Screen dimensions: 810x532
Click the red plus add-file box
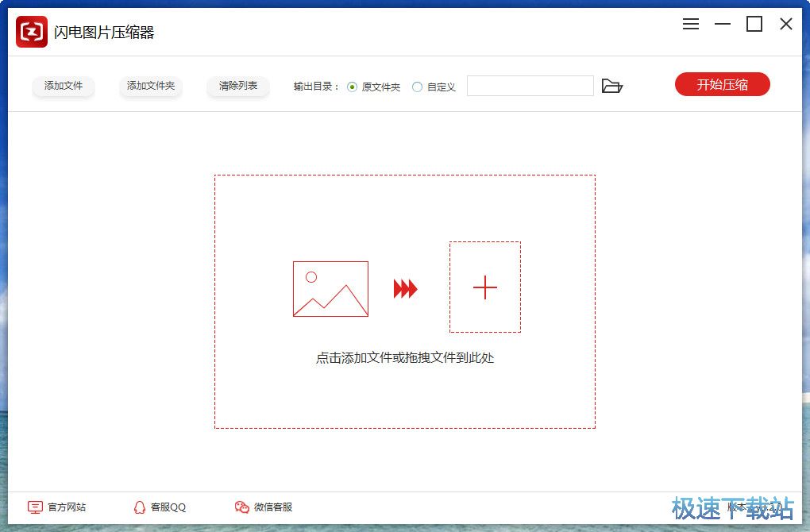484,287
